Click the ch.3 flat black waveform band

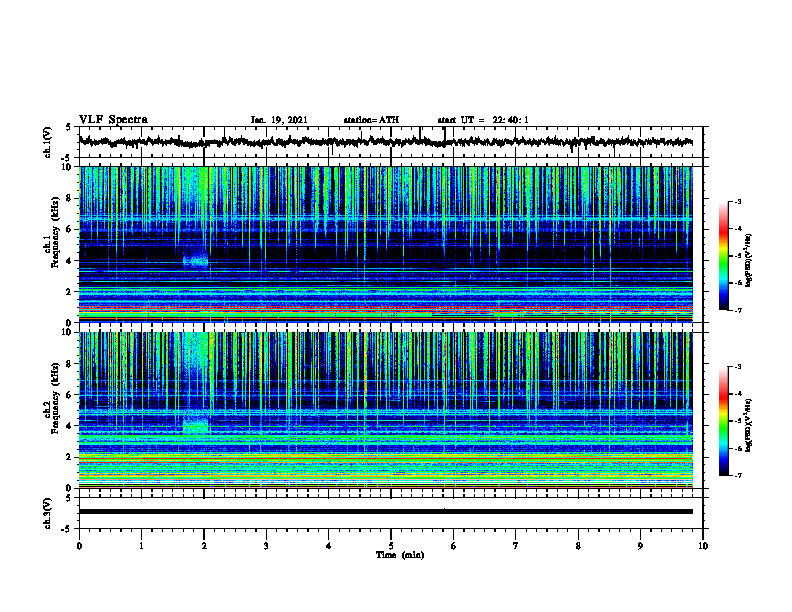click(x=385, y=512)
